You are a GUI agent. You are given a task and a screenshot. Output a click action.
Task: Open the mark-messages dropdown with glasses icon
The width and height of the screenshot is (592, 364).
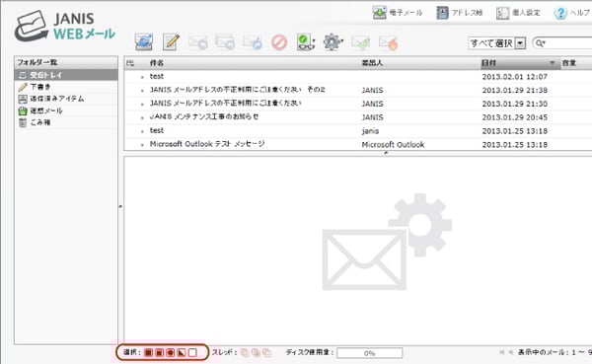click(x=306, y=42)
